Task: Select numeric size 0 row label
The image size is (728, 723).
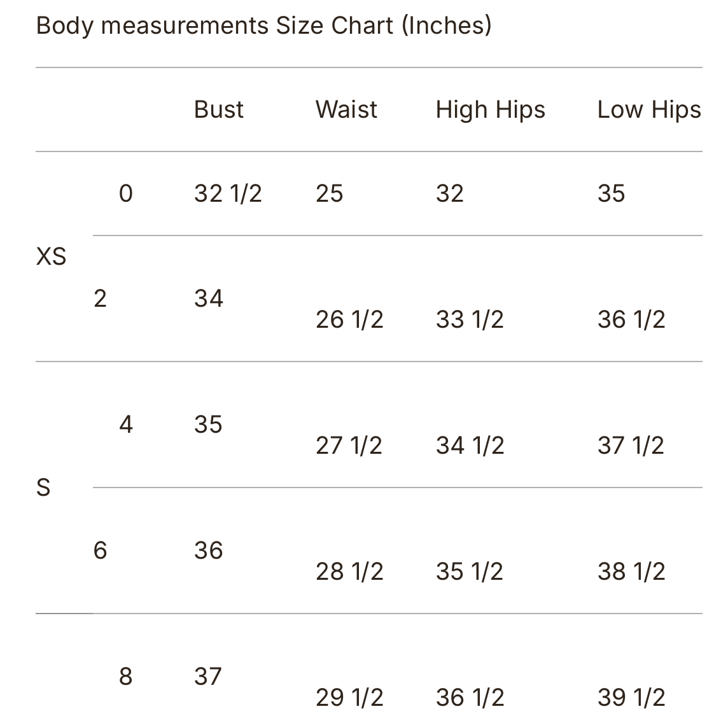Action: pyautogui.click(x=126, y=193)
